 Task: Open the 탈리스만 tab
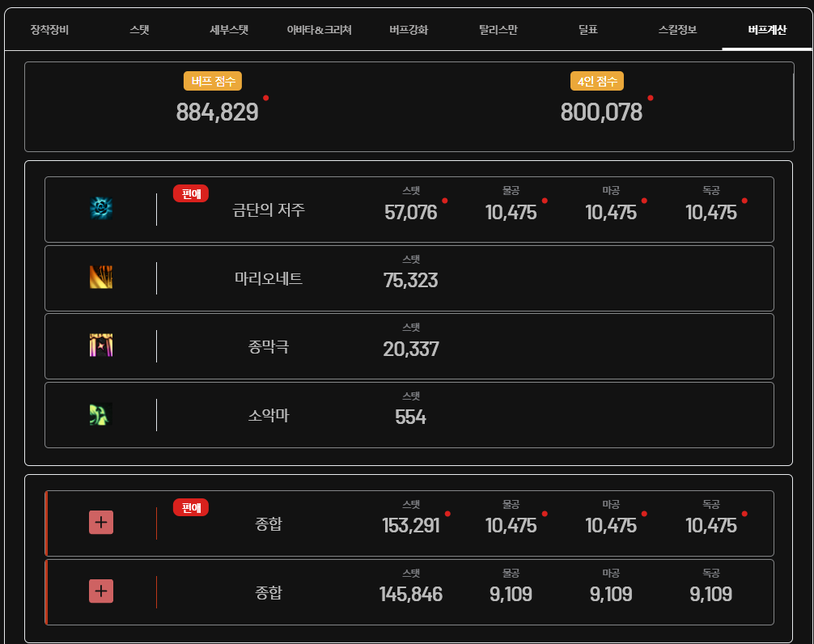[x=498, y=30]
